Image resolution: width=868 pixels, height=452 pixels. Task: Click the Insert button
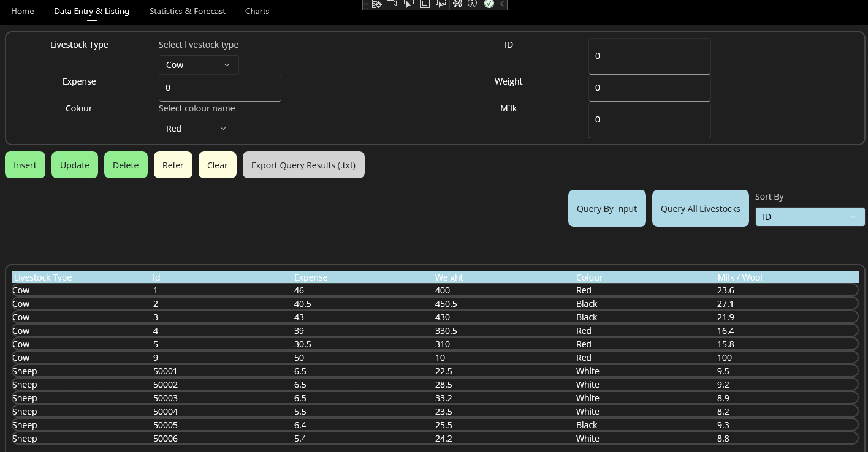click(x=25, y=165)
